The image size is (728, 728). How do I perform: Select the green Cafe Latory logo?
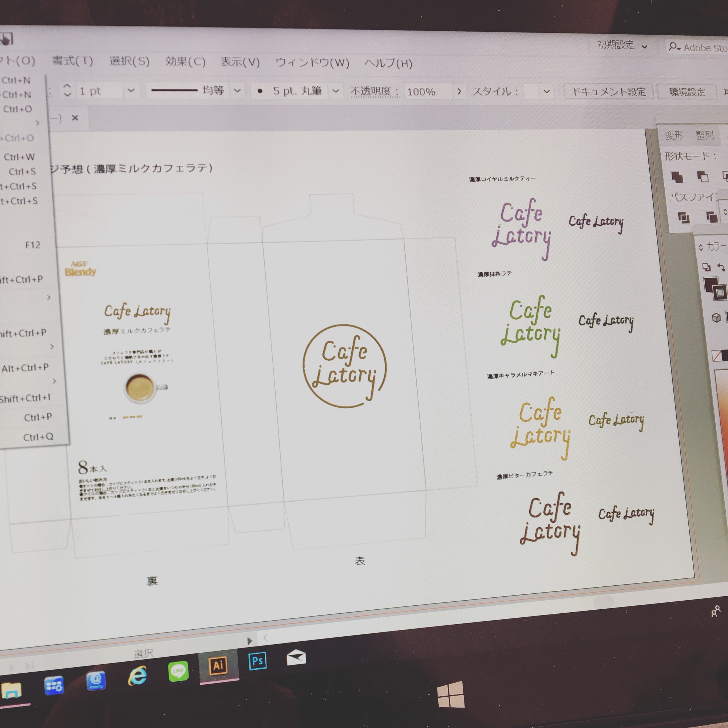click(531, 326)
